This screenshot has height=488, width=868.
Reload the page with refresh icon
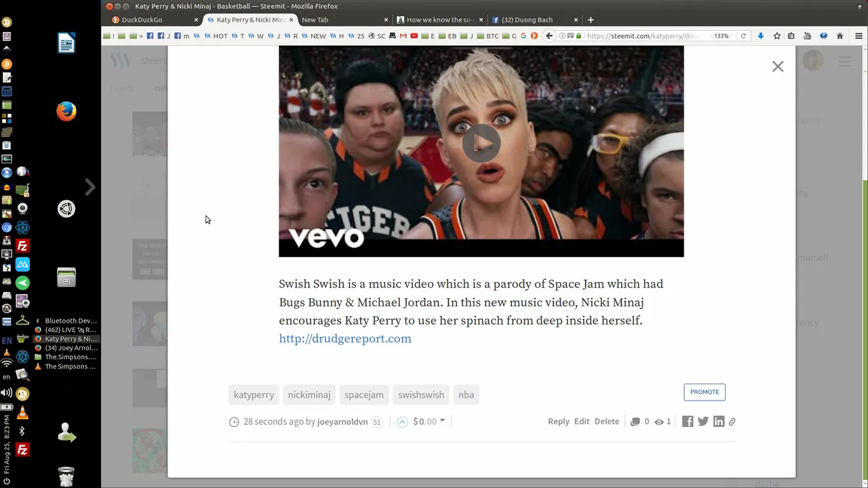tap(743, 36)
